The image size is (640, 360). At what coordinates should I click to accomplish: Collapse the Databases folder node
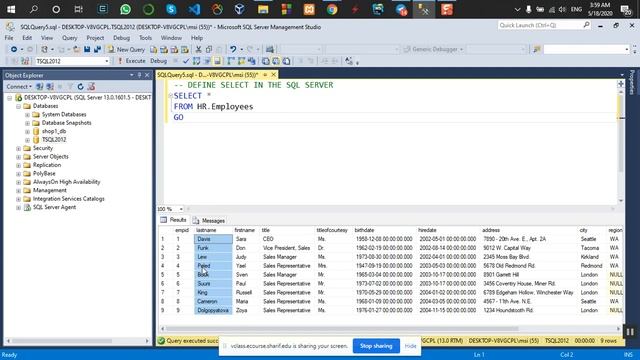coord(18,106)
